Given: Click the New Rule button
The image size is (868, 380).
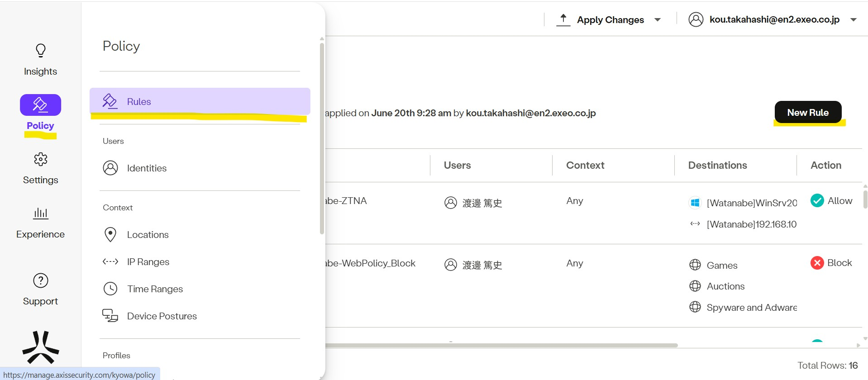Looking at the screenshot, I should [x=807, y=113].
